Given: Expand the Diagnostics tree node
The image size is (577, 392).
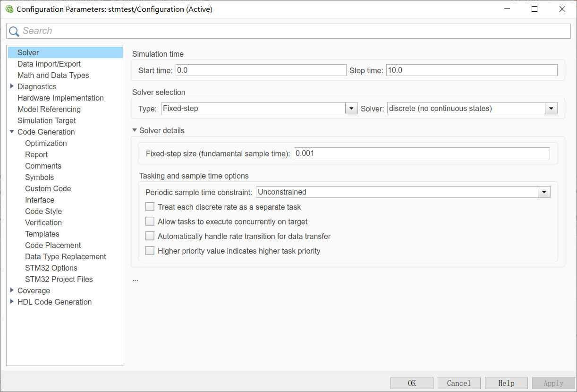Looking at the screenshot, I should 12,86.
